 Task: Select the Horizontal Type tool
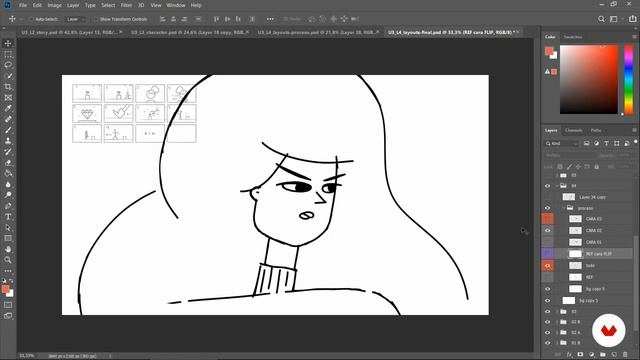tap(8, 217)
